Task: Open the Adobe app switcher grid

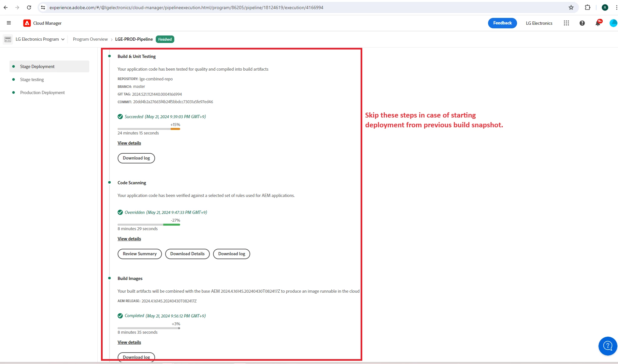Action: 566,23
